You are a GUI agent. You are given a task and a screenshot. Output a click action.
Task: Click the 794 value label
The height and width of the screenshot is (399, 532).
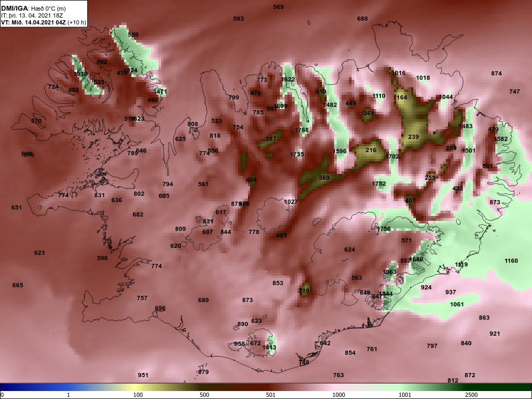tap(168, 184)
